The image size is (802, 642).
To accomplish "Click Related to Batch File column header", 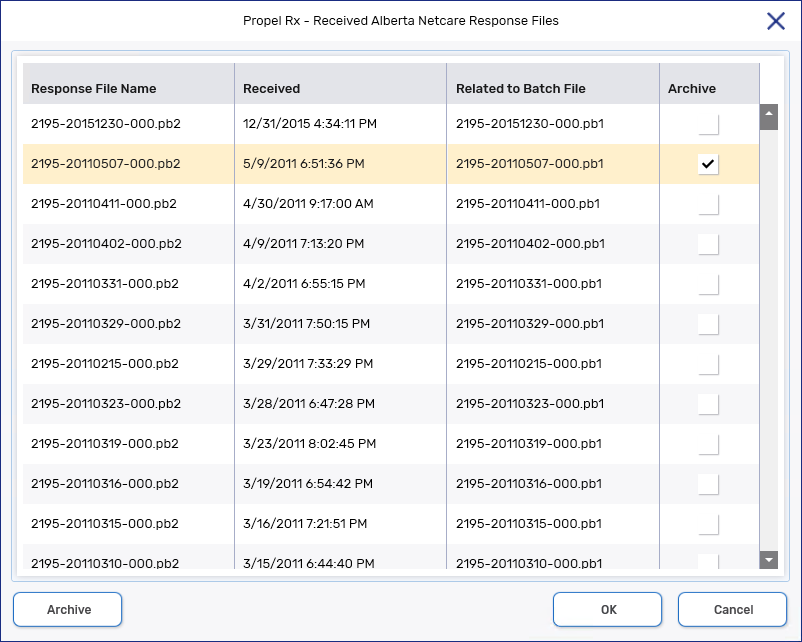I will pos(553,84).
